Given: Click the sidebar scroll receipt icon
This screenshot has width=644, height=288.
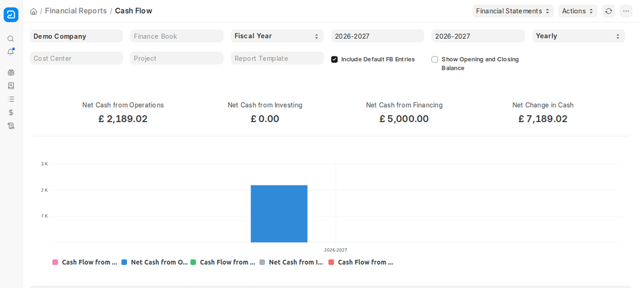Looking at the screenshot, I should 11,126.
